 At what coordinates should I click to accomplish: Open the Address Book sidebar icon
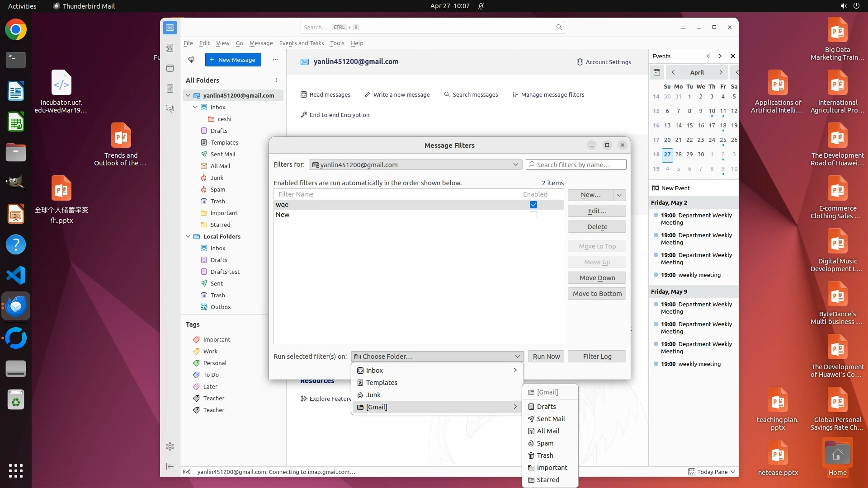(170, 48)
